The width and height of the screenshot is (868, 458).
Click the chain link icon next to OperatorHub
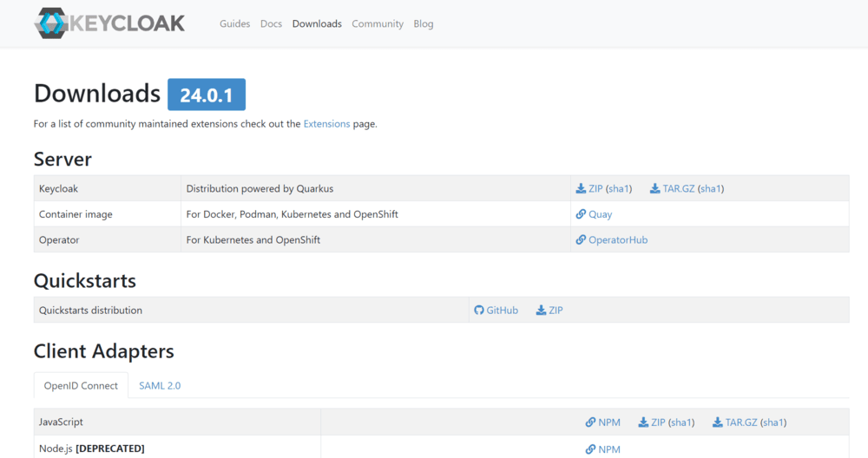coord(581,239)
